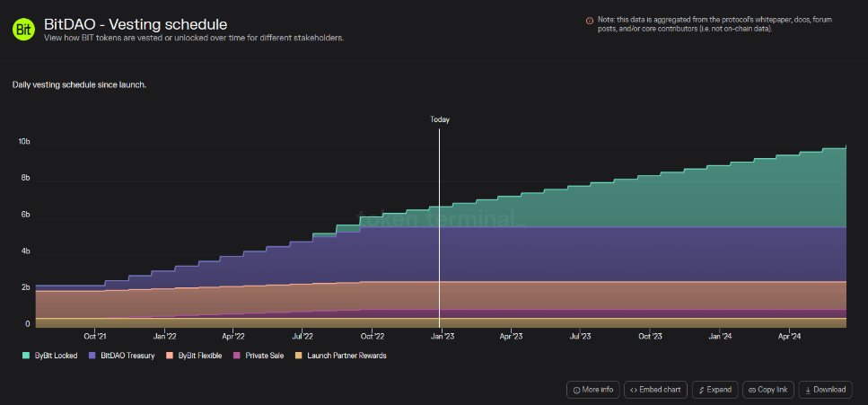
Task: Copy the chart link via Copy link
Action: pos(767,390)
